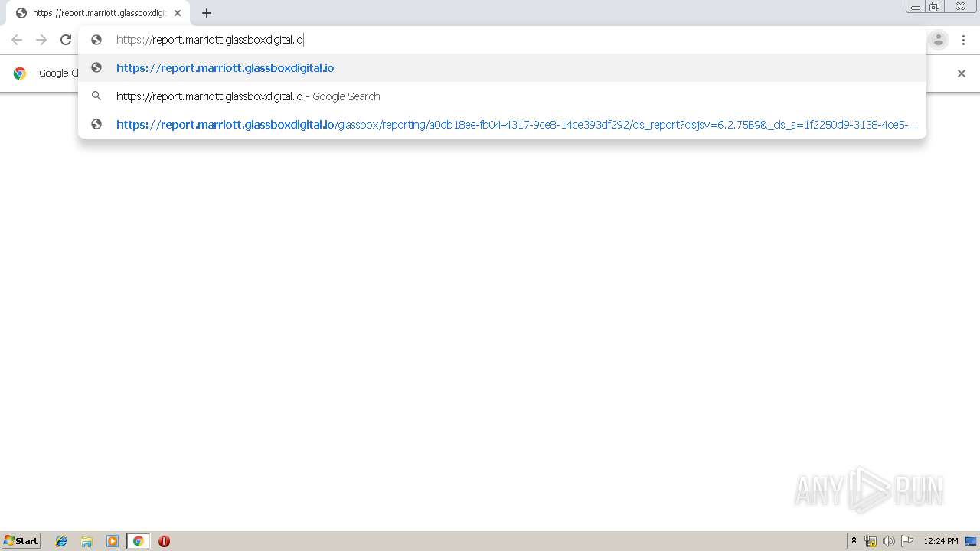The height and width of the screenshot is (551, 980).
Task: Click the 12:24 PM clock
Action: pyautogui.click(x=941, y=541)
